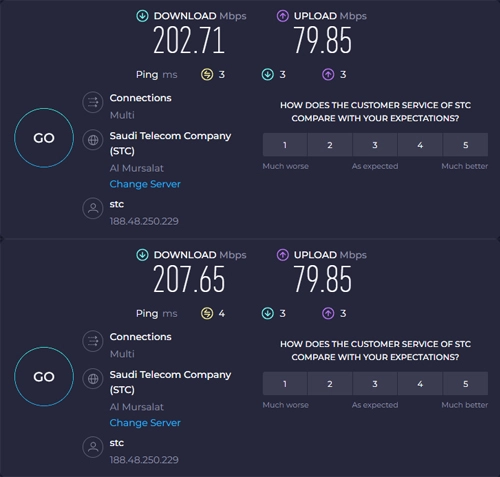
Task: Open Change Server link in top panel
Action: tap(145, 184)
